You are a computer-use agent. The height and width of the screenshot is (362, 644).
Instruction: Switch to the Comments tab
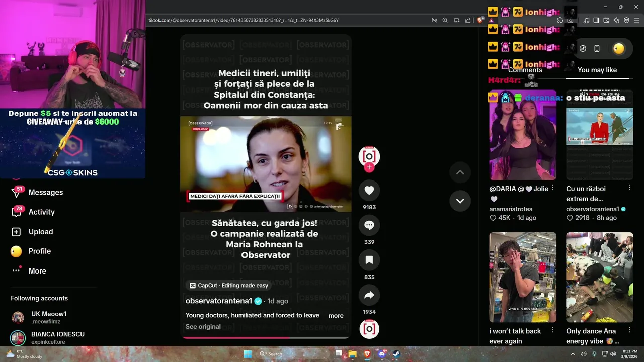[525, 70]
